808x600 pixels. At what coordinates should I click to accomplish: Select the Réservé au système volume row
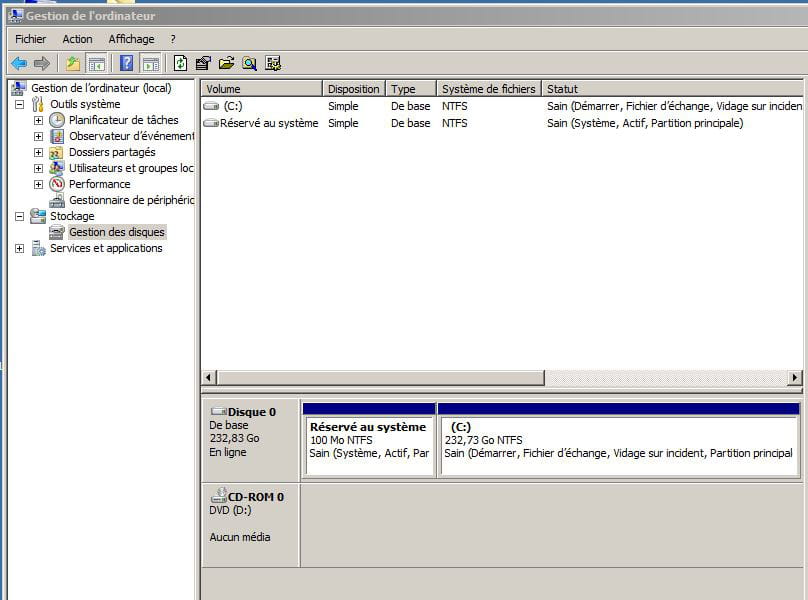pos(502,123)
